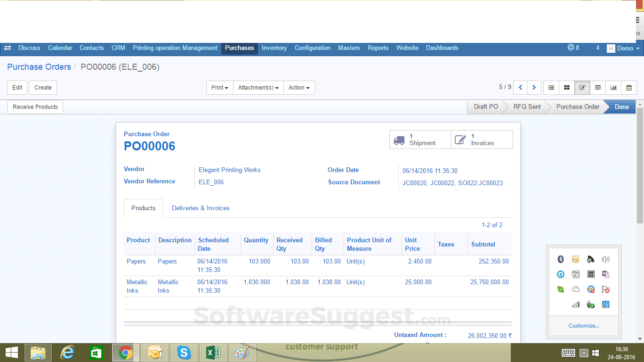Open vendor link Elegant Printing Works
Viewport: 644px width, 362px height.
coord(229,170)
